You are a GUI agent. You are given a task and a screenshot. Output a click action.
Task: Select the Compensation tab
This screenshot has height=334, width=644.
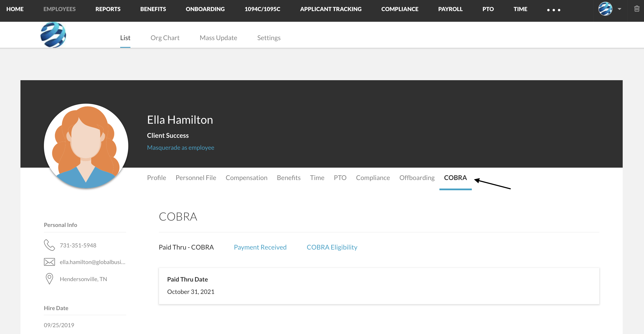(247, 178)
